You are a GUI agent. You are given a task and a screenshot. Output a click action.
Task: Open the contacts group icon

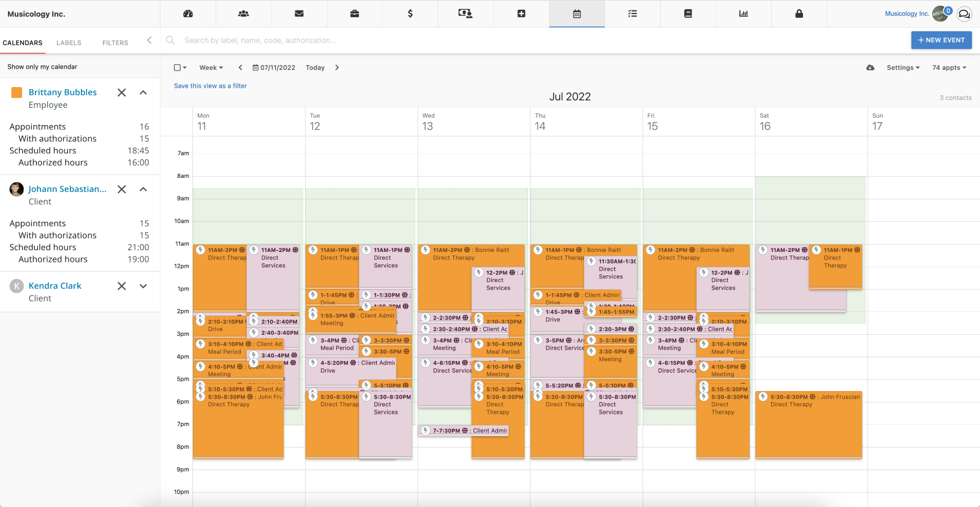pos(243,13)
